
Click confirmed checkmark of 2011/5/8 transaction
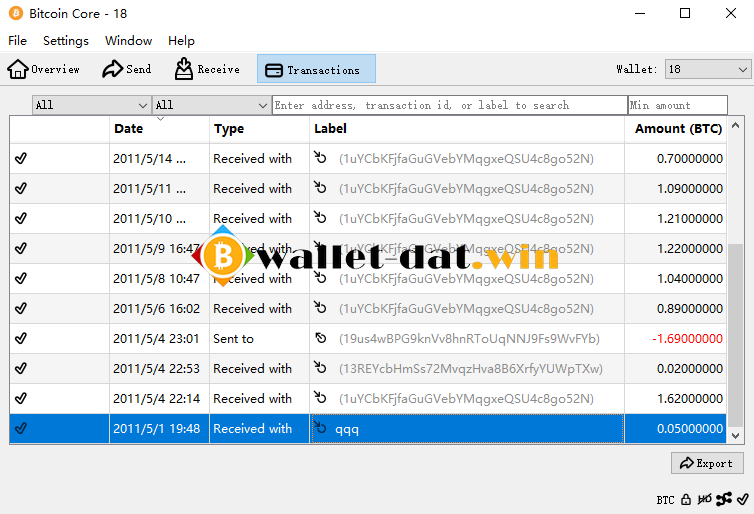21,278
